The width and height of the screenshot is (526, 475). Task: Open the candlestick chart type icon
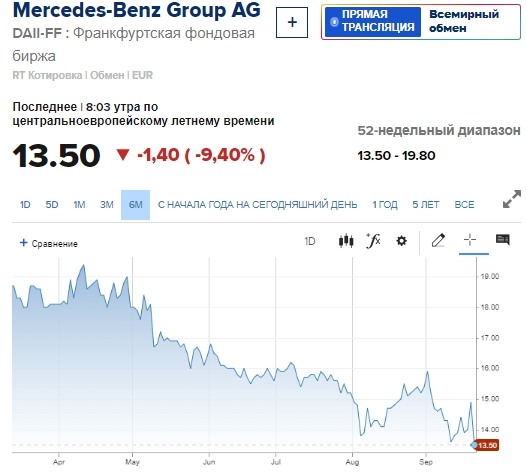pos(346,241)
